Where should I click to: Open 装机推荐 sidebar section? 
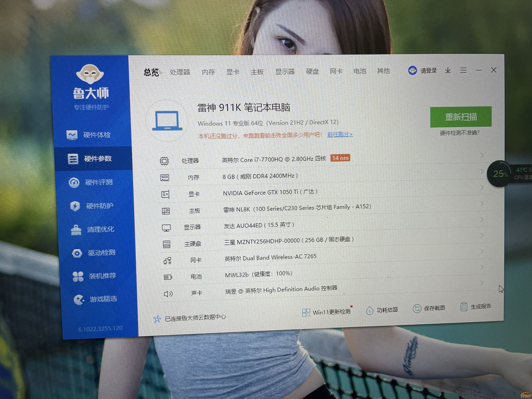pyautogui.click(x=94, y=276)
